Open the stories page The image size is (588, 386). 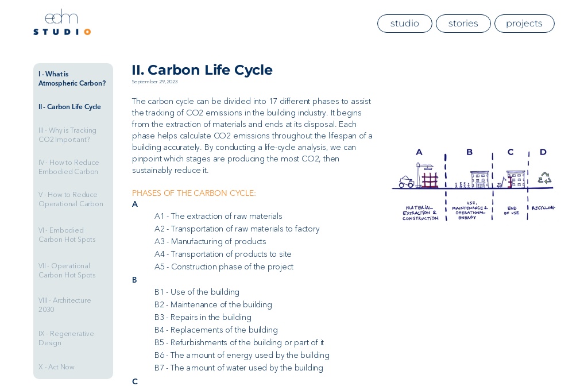pyautogui.click(x=463, y=24)
